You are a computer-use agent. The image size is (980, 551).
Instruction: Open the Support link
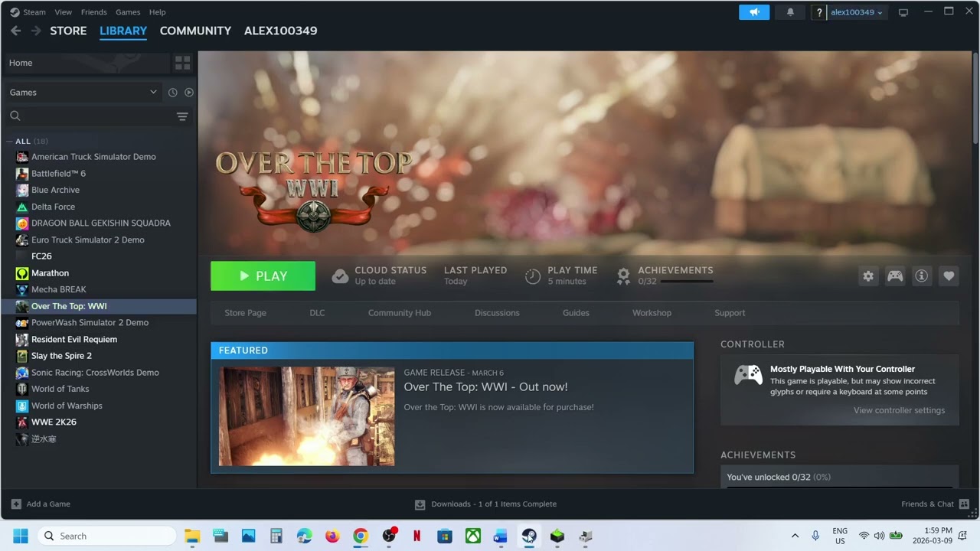tap(730, 313)
